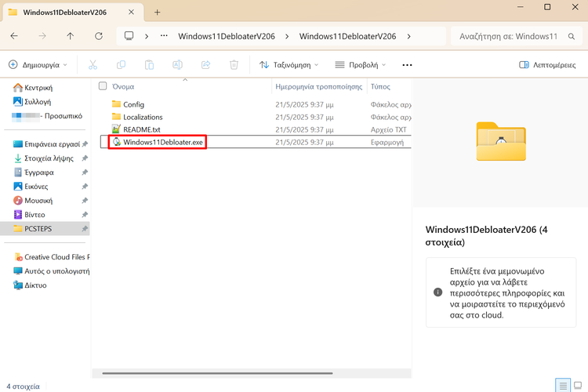Expand hidden breadcrumb path ellipsis
The image size is (588, 392).
tap(164, 36)
